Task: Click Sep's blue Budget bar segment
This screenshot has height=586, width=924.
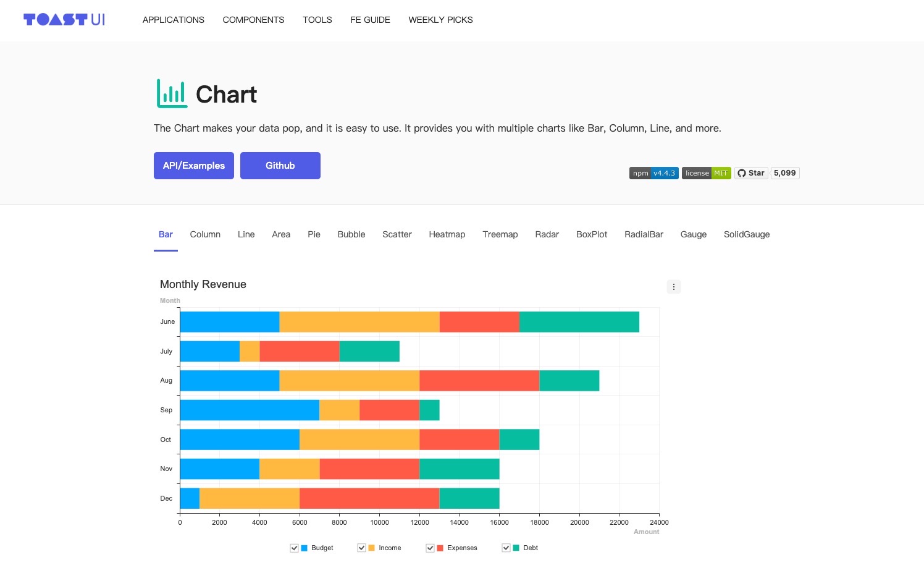Action: (250, 410)
